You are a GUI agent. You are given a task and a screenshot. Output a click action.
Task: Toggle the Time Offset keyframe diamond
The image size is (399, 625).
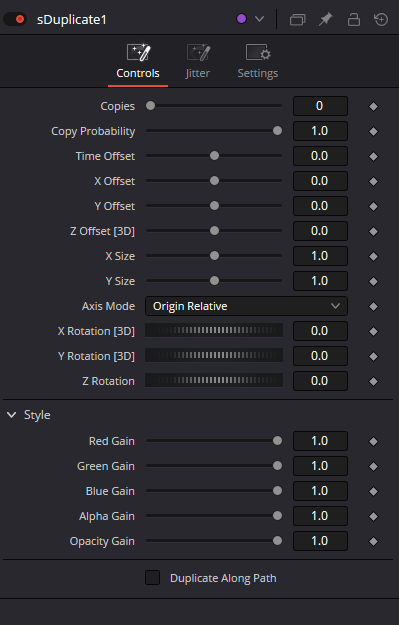[373, 157]
